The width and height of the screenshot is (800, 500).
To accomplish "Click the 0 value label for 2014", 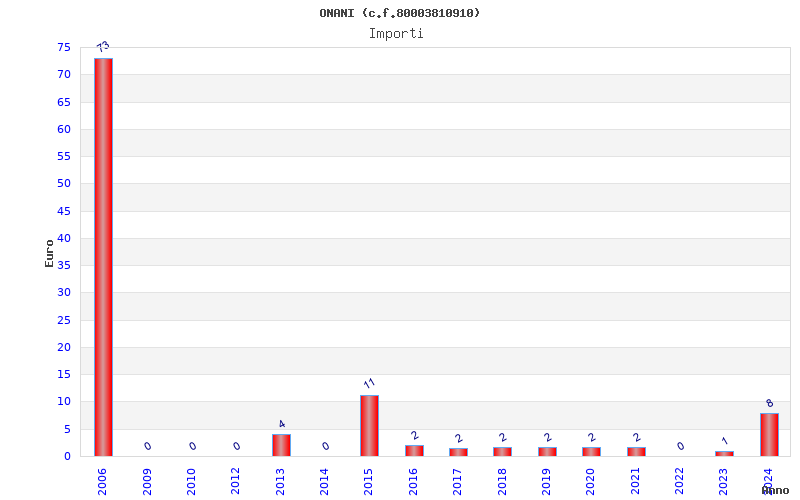I will (326, 446).
